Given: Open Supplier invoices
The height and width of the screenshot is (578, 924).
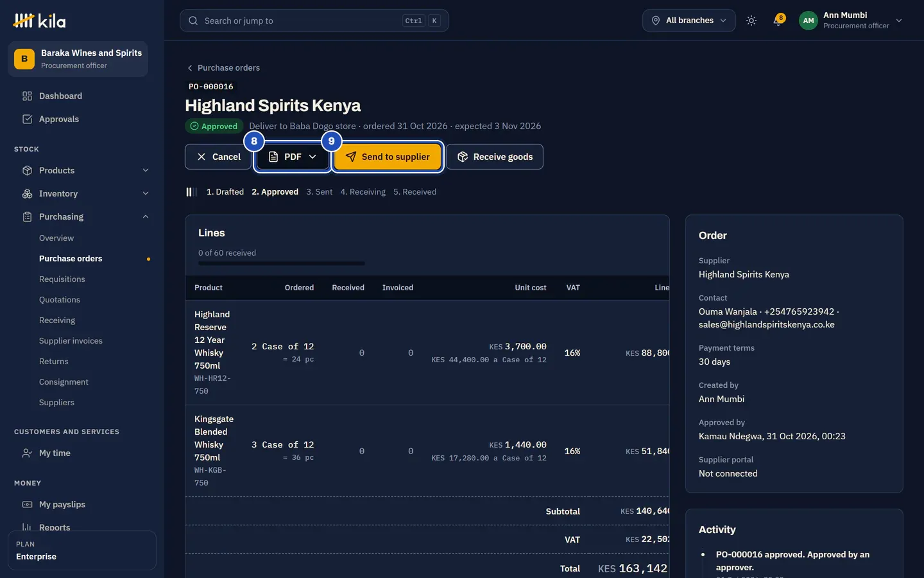Looking at the screenshot, I should click(x=71, y=340).
